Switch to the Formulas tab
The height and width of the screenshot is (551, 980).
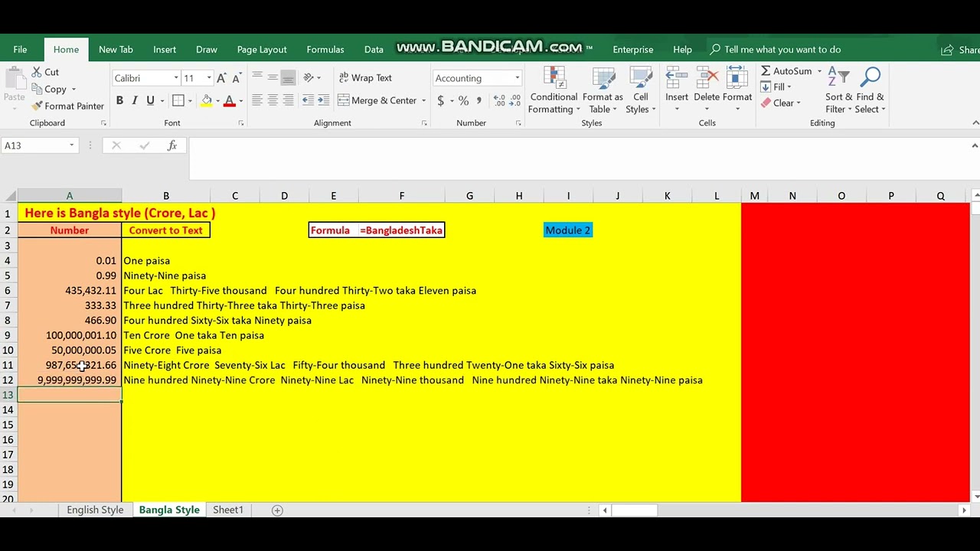[x=325, y=50]
